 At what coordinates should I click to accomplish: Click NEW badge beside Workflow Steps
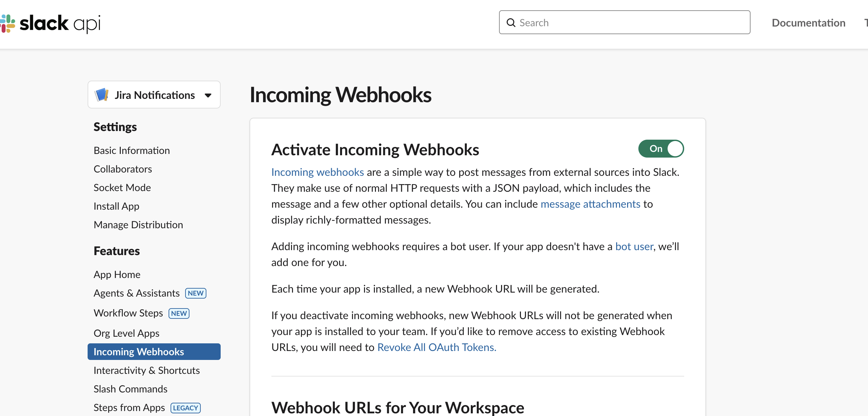click(179, 313)
